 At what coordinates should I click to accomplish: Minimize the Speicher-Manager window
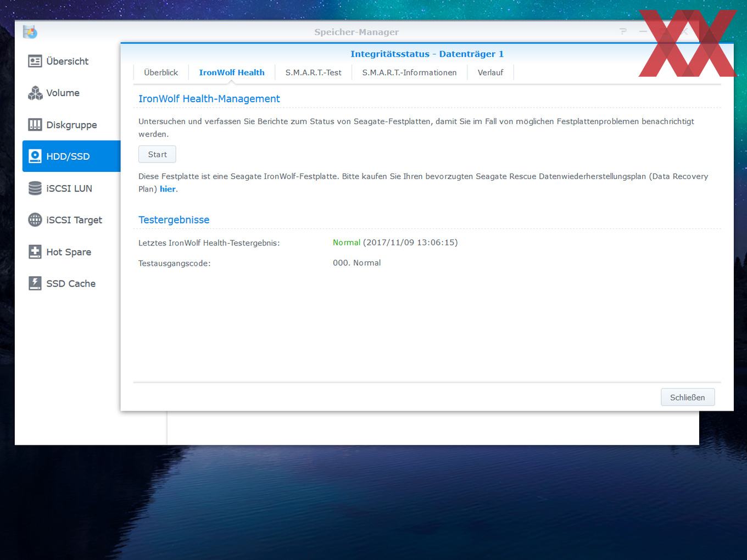643,32
